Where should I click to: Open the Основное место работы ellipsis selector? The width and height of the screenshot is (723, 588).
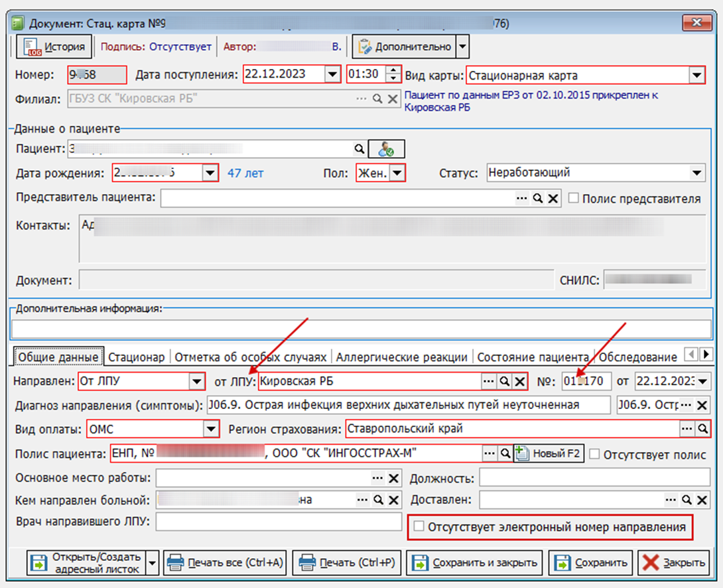pyautogui.click(x=377, y=478)
